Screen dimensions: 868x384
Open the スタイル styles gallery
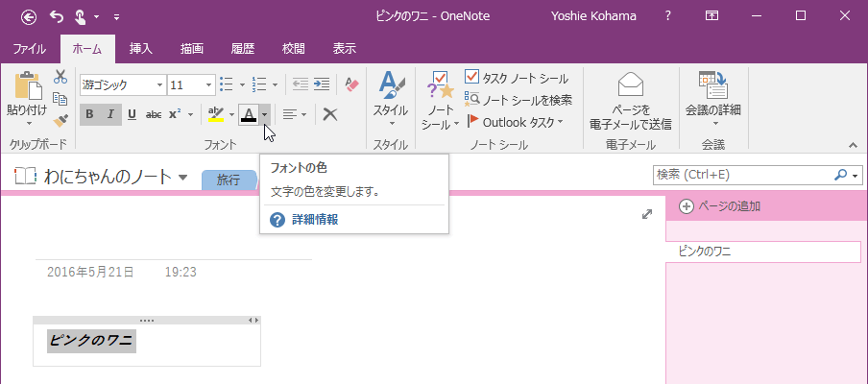coord(391,100)
